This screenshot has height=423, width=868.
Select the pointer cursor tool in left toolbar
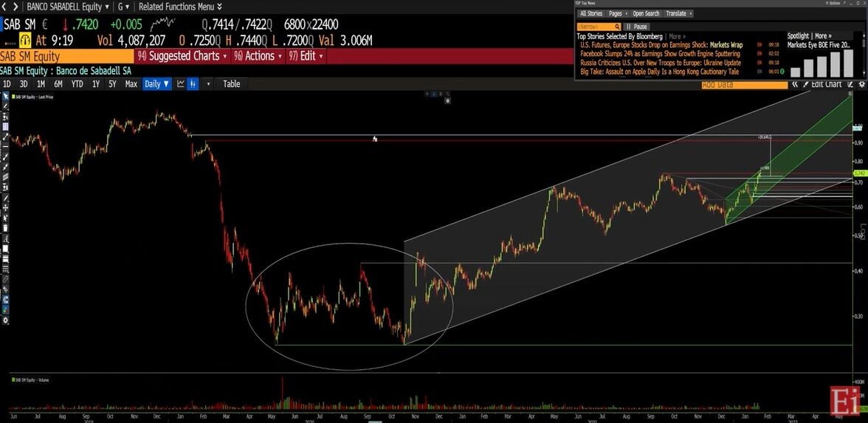tap(6, 96)
